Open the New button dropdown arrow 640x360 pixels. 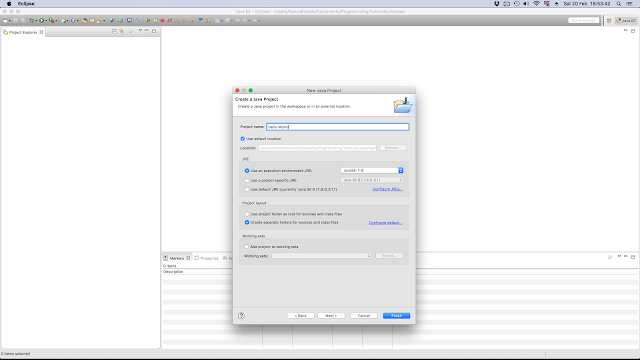point(9,20)
